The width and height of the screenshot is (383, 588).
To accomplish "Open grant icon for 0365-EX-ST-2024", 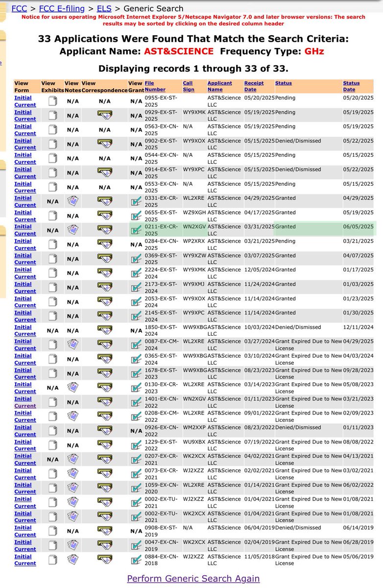I will coord(136,359).
